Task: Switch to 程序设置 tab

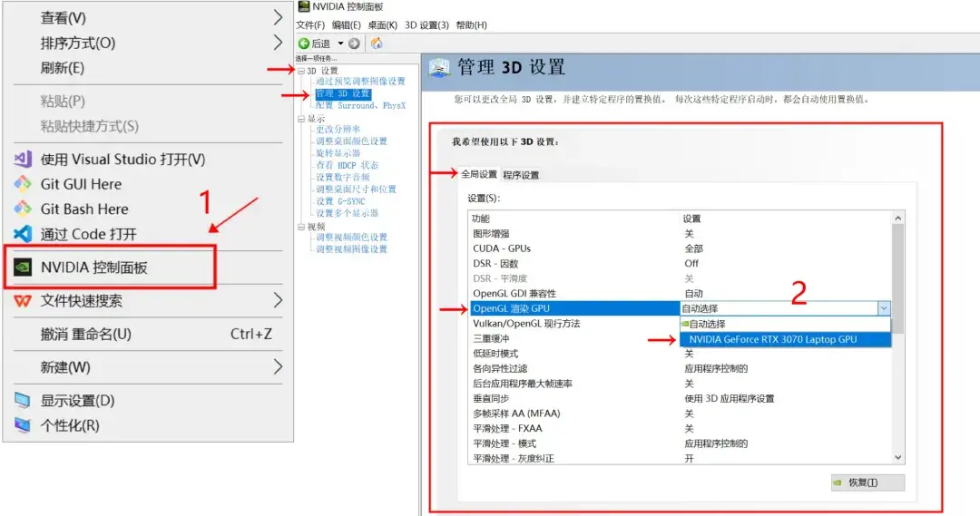Action: tap(521, 175)
